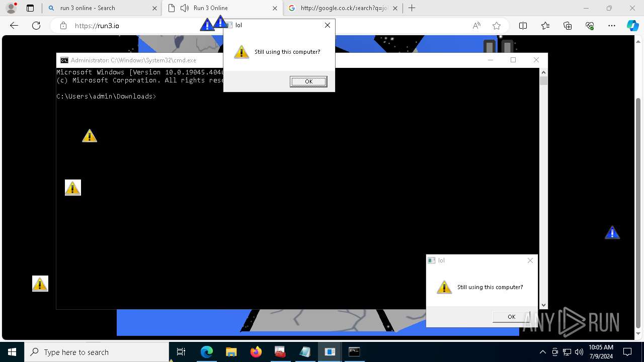The image size is (644, 362).
Task: Click the pause button in the Run 3 game
Action: tap(498, 47)
